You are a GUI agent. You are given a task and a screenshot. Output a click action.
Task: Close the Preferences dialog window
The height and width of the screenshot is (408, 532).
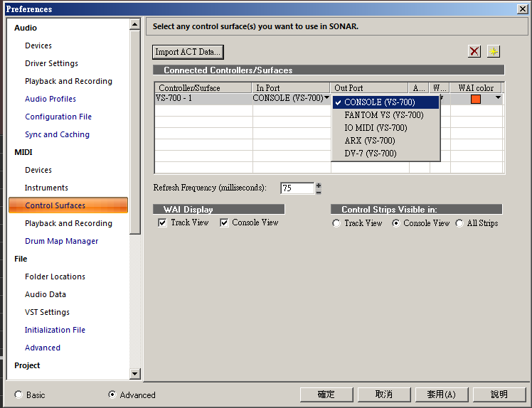click(522, 9)
